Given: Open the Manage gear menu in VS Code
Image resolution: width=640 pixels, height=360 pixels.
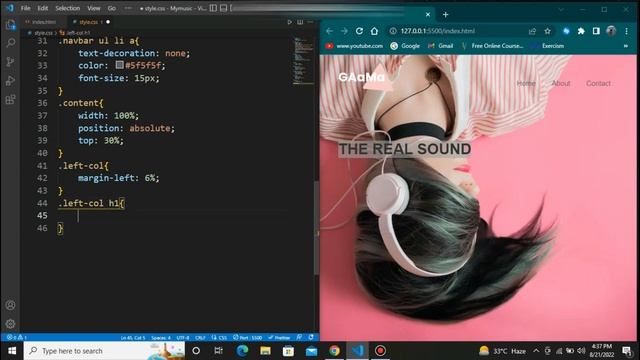Looking at the screenshot, I should point(11,324).
